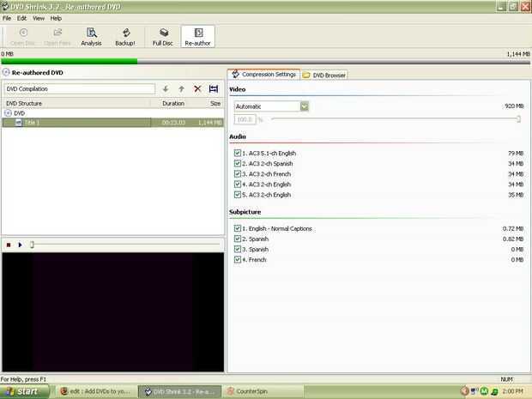532x399 pixels.
Task: Uncheck subpicture 3 Spanish
Action: click(x=238, y=249)
